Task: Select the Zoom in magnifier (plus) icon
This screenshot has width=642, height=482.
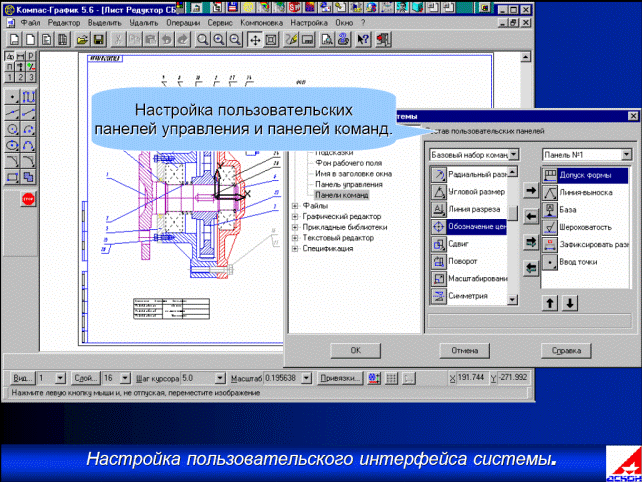Action: coord(219,40)
